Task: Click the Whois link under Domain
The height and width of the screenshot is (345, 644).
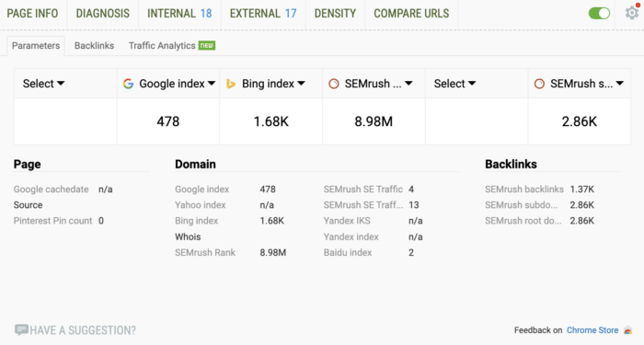Action: [188, 237]
